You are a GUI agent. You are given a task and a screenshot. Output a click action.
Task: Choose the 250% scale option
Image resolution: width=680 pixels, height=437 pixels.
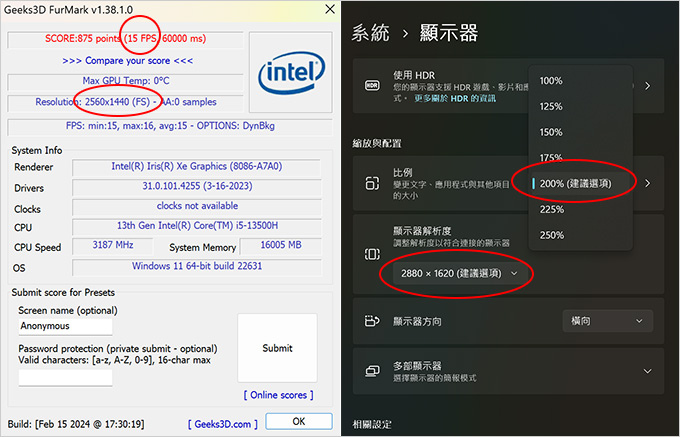click(x=580, y=235)
